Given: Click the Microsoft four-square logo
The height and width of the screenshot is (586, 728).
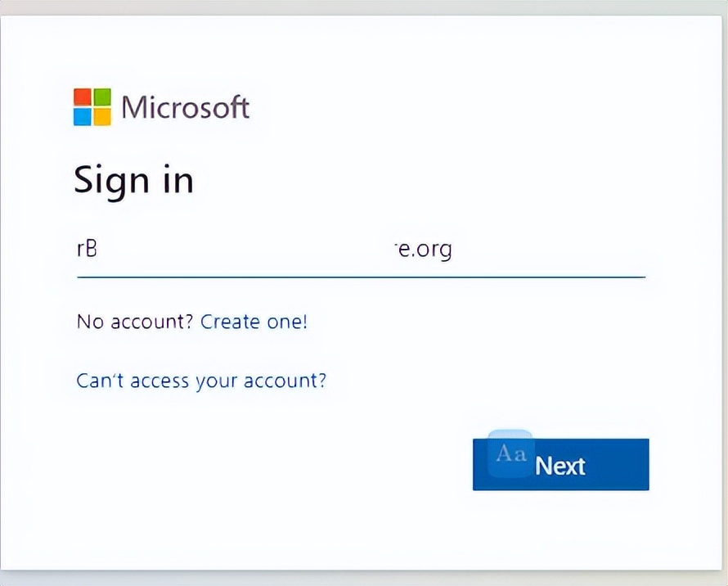Looking at the screenshot, I should (x=92, y=106).
